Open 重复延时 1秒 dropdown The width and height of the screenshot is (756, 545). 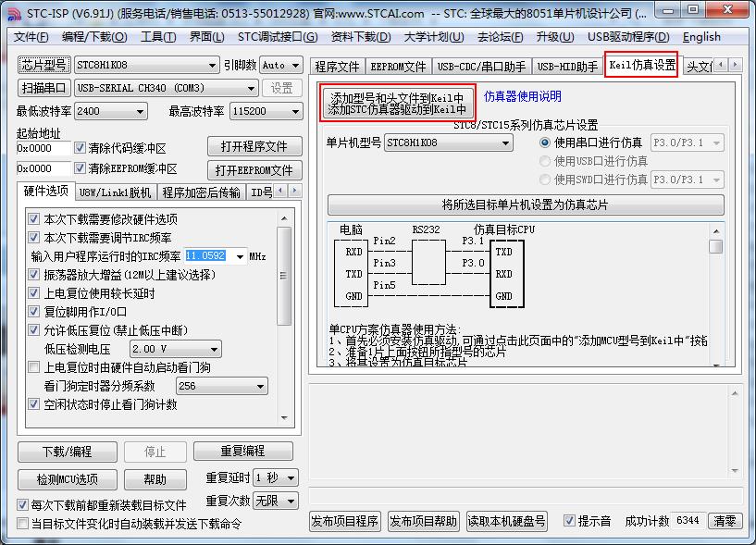(276, 477)
